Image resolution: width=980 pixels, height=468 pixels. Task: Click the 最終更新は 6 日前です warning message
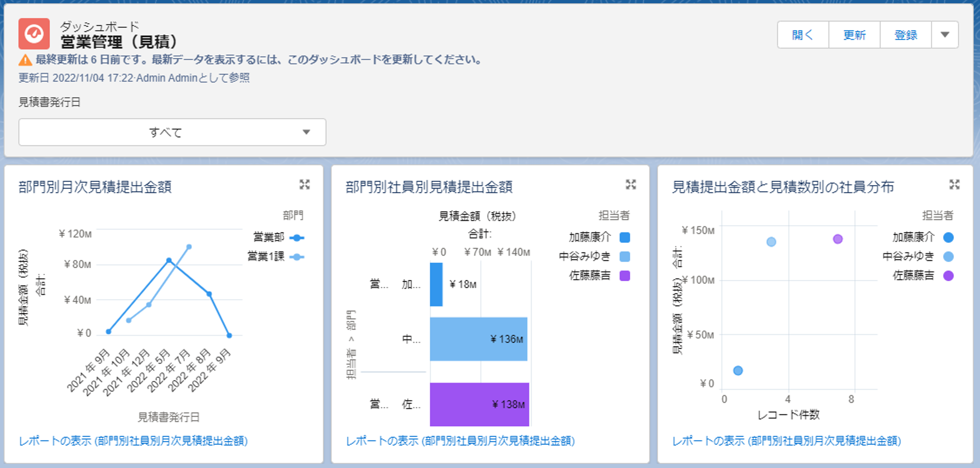tap(258, 59)
